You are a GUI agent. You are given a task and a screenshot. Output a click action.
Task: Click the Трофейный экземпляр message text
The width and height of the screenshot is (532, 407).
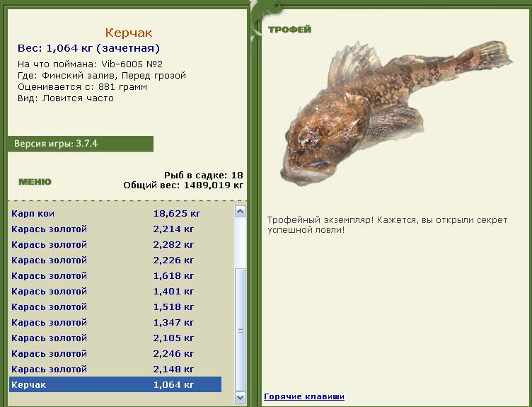coord(387,224)
